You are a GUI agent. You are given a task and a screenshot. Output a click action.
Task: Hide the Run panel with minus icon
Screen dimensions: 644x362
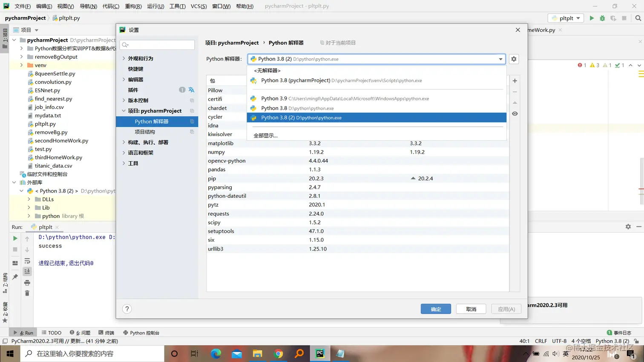tap(639, 227)
